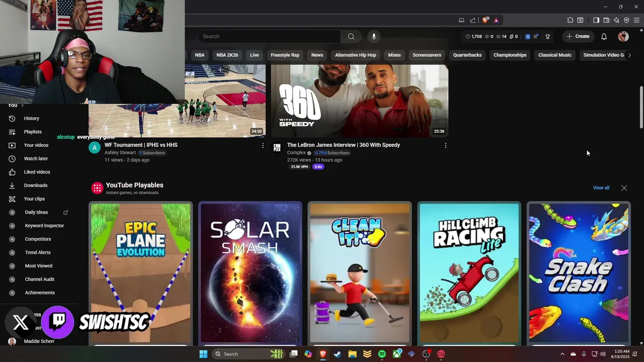Click the trophy icon in the YouTube header
This screenshot has height=362, width=644.
[x=547, y=36]
